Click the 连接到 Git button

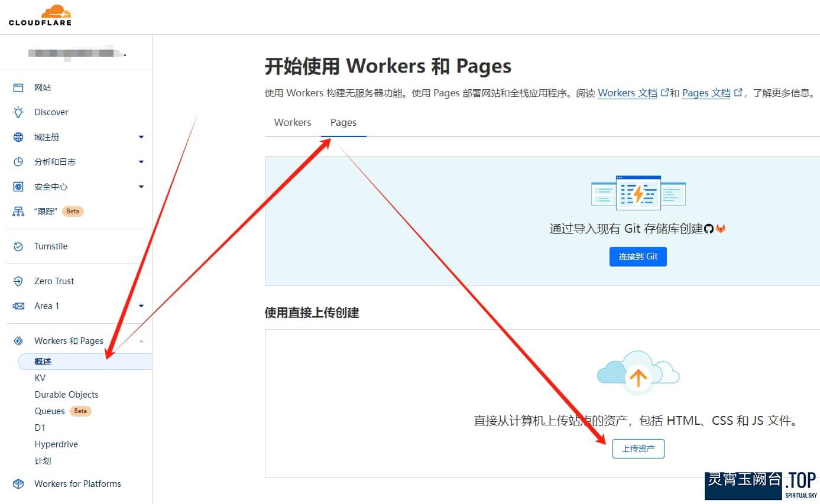coord(638,256)
